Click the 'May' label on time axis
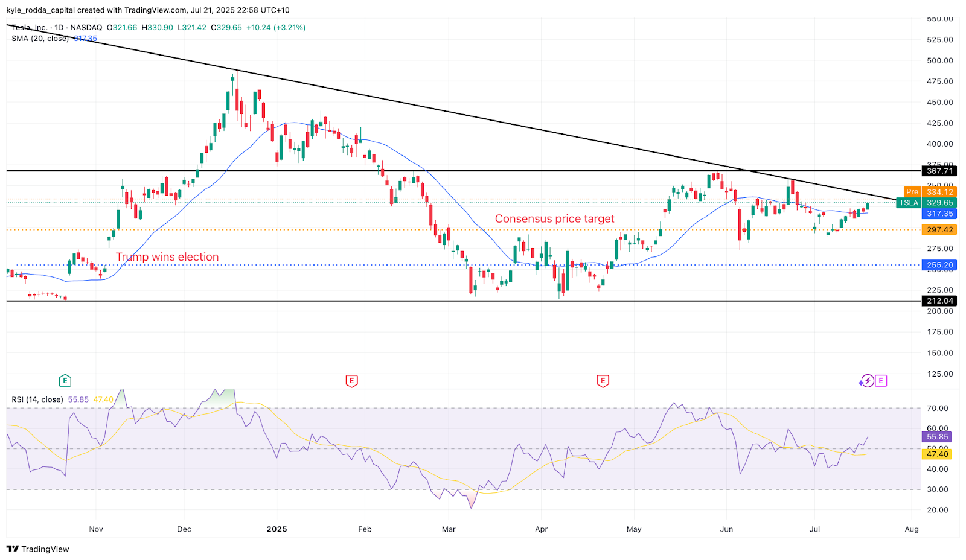966x560 pixels. [x=634, y=529]
